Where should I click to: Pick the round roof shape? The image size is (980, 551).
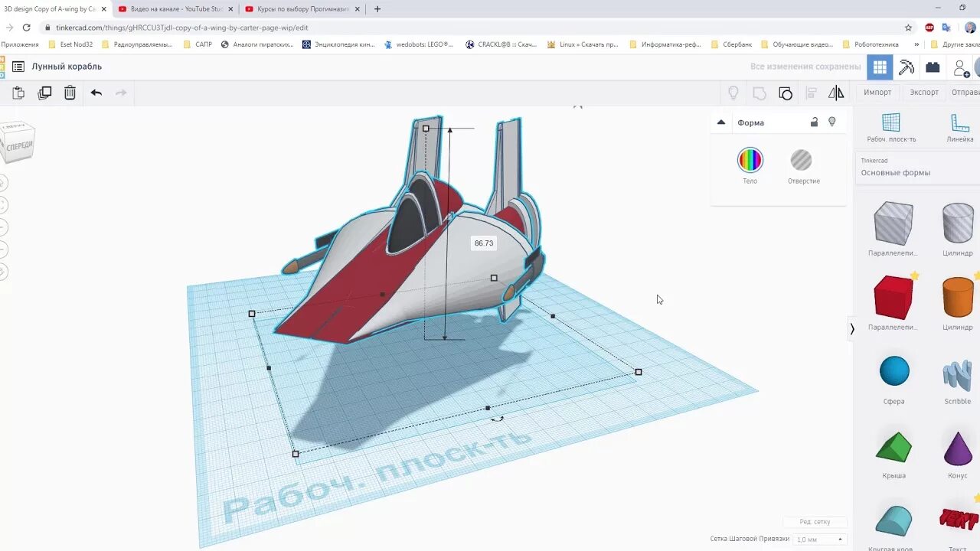(894, 520)
